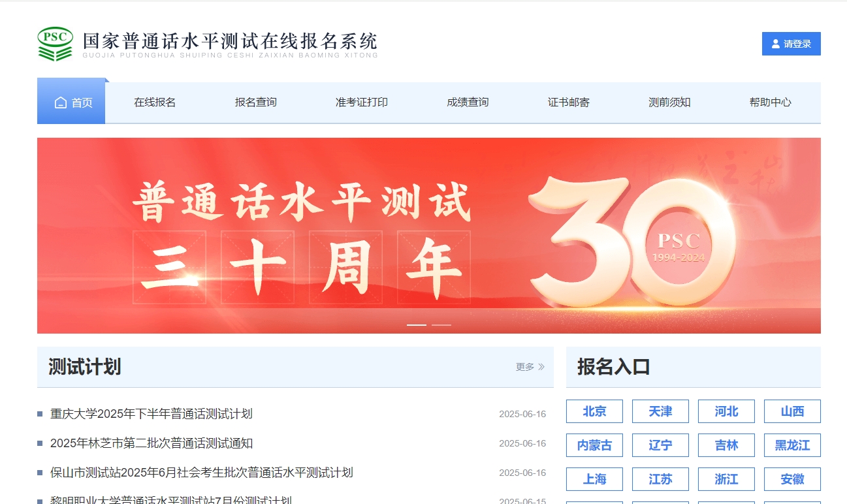Open the 更多 link for 测试计划
This screenshot has width=847, height=504.
pyautogui.click(x=526, y=367)
